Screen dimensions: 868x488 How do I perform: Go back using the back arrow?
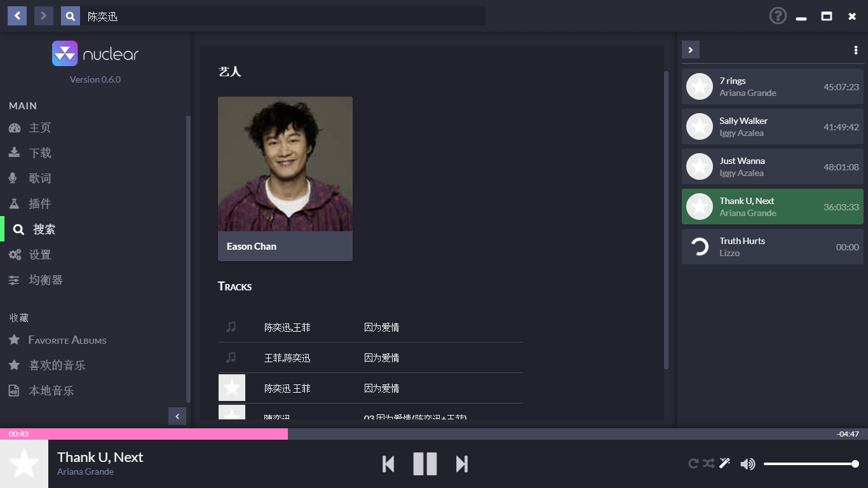[x=17, y=16]
